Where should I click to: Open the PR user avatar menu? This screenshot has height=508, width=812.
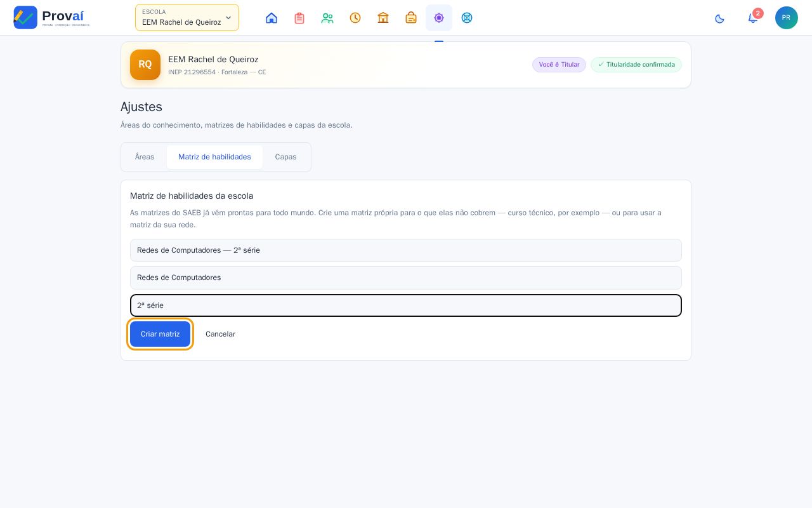click(787, 18)
